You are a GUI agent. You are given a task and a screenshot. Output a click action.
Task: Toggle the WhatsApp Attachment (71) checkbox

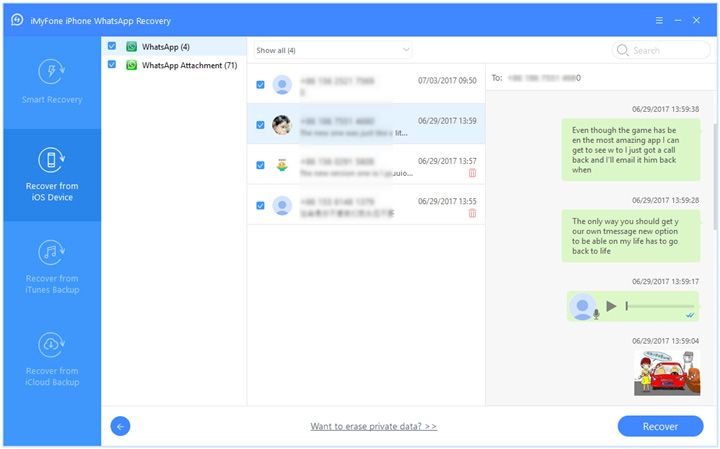[112, 65]
